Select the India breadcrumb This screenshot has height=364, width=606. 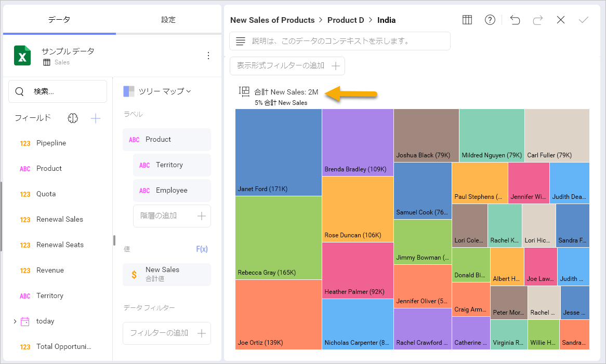click(386, 20)
